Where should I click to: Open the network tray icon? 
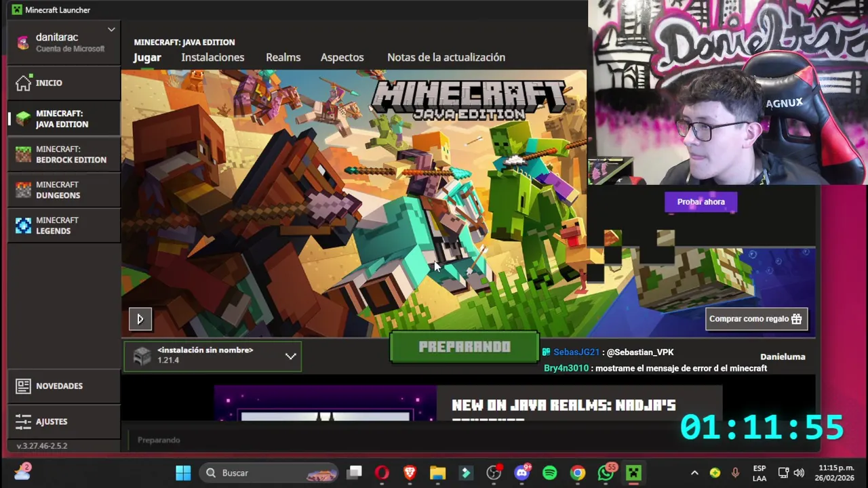(783, 473)
